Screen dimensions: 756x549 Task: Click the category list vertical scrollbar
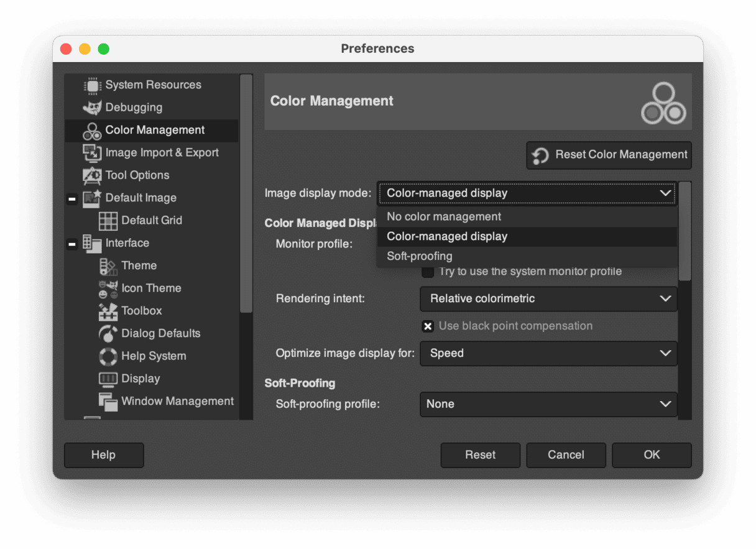246,193
